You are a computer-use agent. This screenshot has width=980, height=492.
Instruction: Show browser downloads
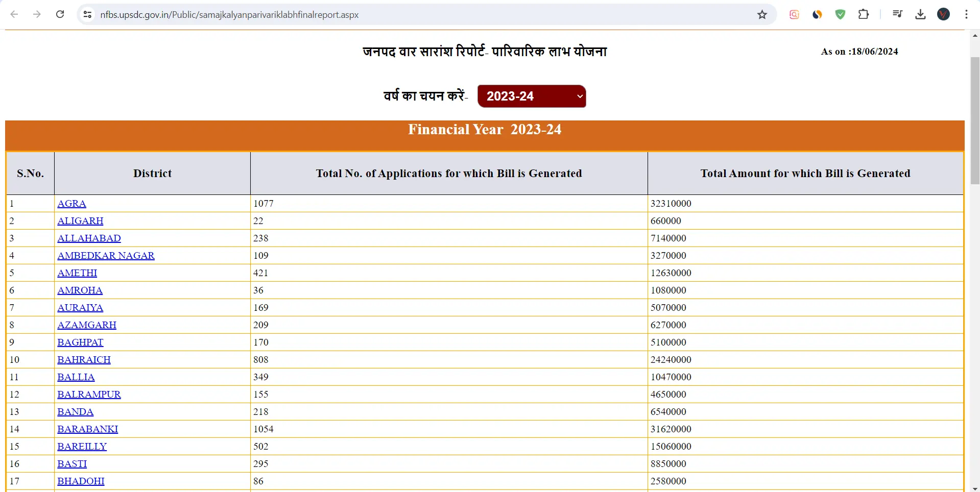tap(920, 14)
